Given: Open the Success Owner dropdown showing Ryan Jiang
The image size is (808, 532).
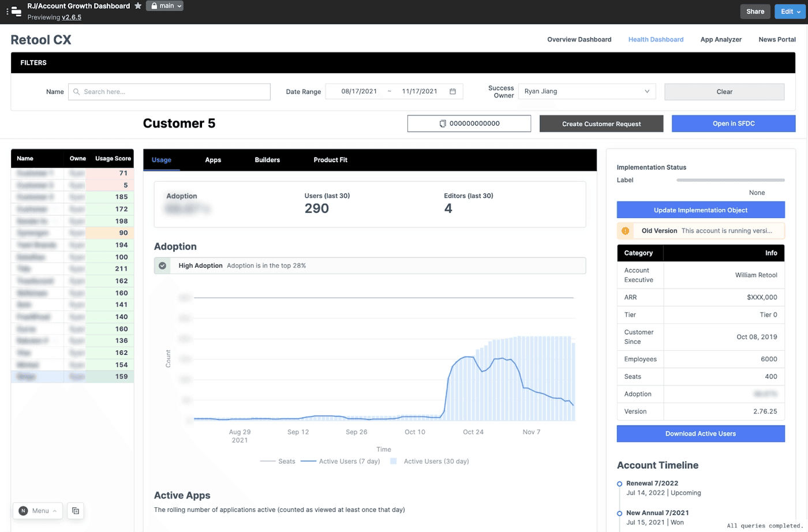Looking at the screenshot, I should (586, 91).
